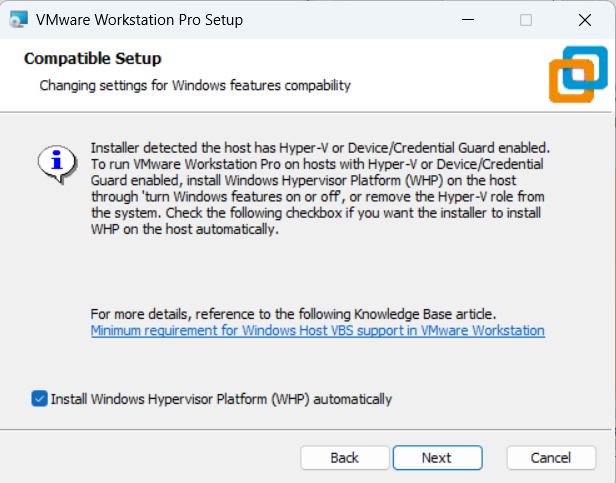Click the 'VMware Workstation Pro Setup' title text
This screenshot has width=616, height=483.
pyautogui.click(x=139, y=20)
